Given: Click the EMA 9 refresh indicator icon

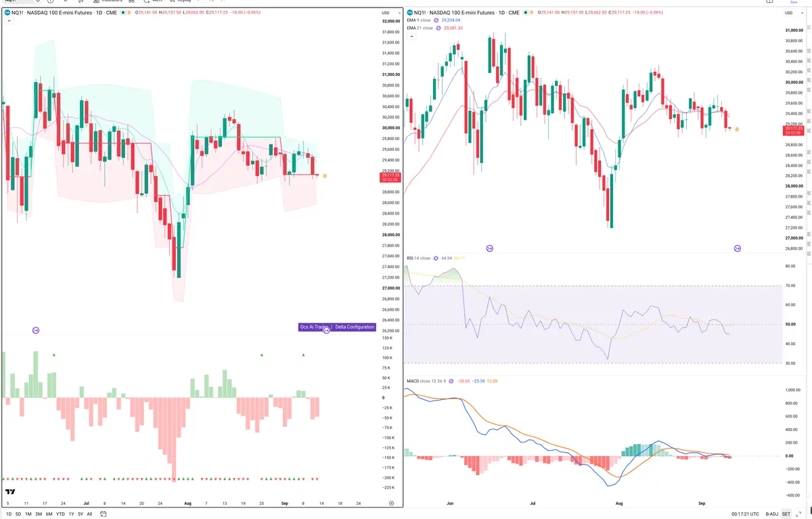Looking at the screenshot, I should click(437, 20).
